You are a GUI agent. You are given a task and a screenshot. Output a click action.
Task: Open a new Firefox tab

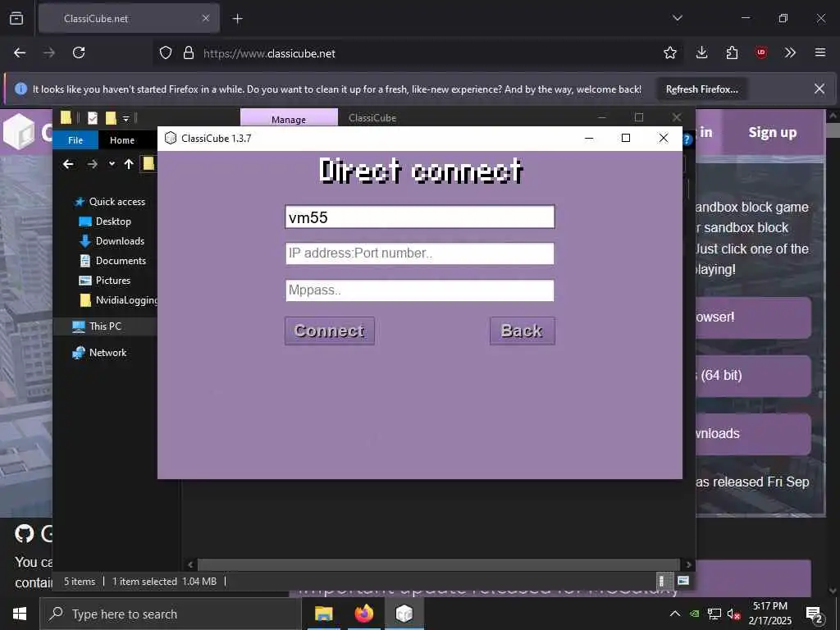pos(237,19)
